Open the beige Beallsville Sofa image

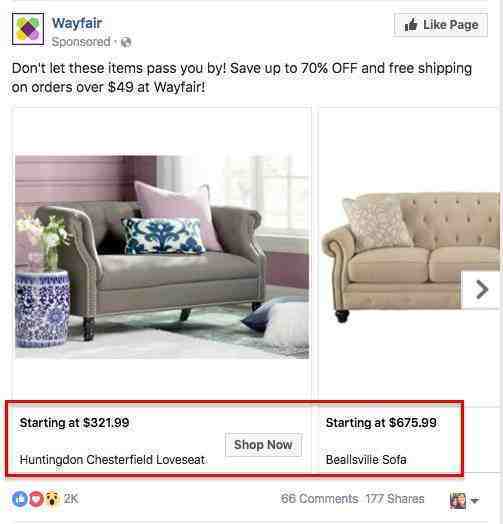coord(410,257)
